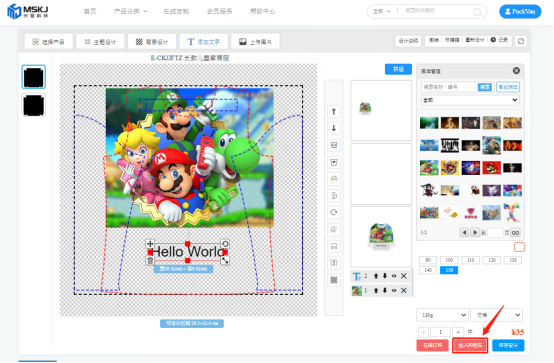Select size 140 option

pyautogui.click(x=428, y=270)
